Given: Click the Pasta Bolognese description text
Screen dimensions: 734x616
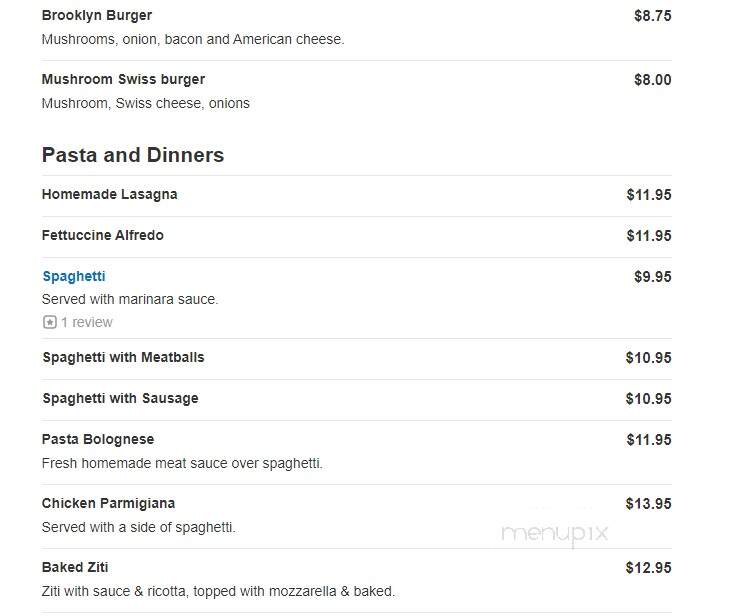Looking at the screenshot, I should pos(182,463).
